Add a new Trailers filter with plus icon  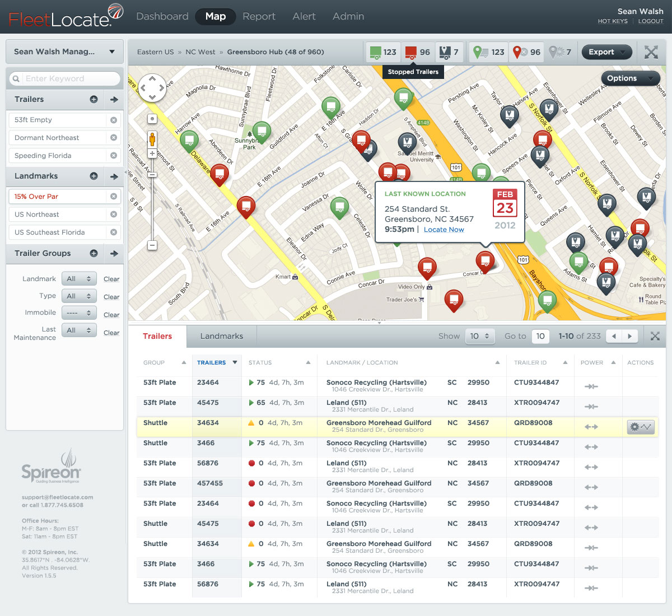pos(94,99)
